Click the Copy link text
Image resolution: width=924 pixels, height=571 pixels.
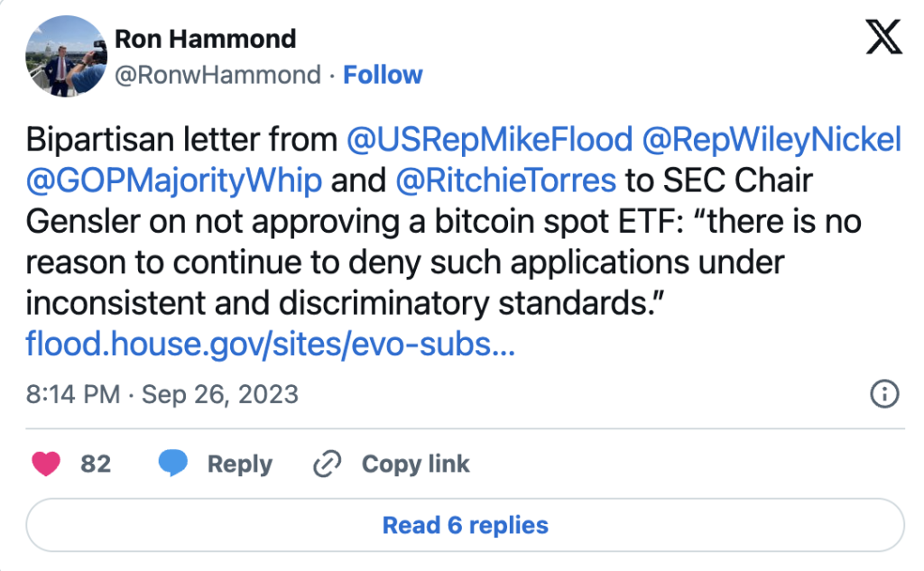point(415,464)
